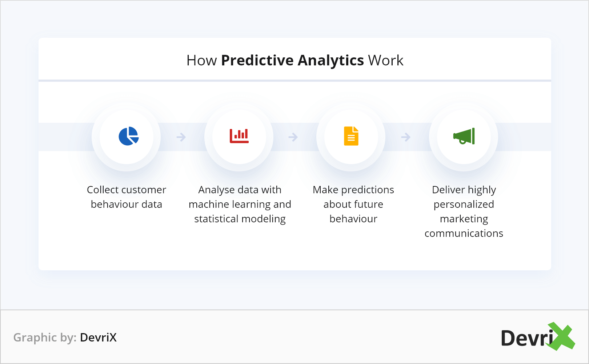Click "Make predictions" caption text
589x364 pixels.
[x=353, y=190]
